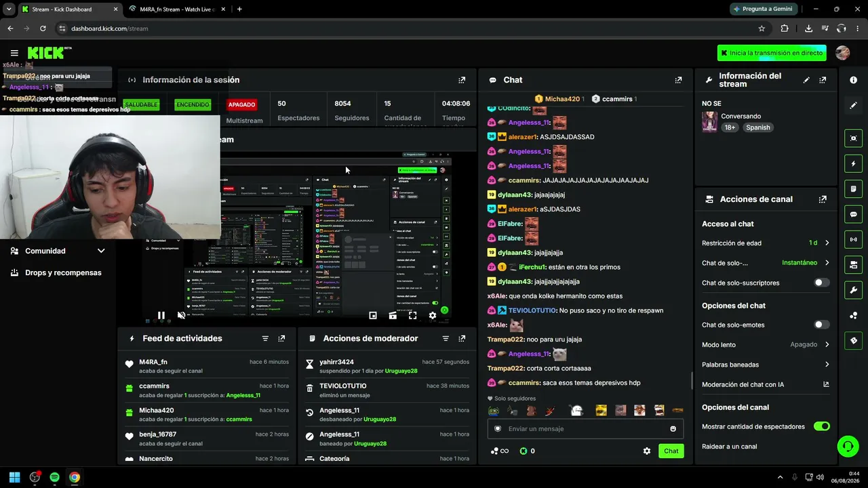Image resolution: width=868 pixels, height=488 pixels.
Task: Open Uruguayo28 link in yahirr3424 suspension row
Action: click(x=401, y=371)
